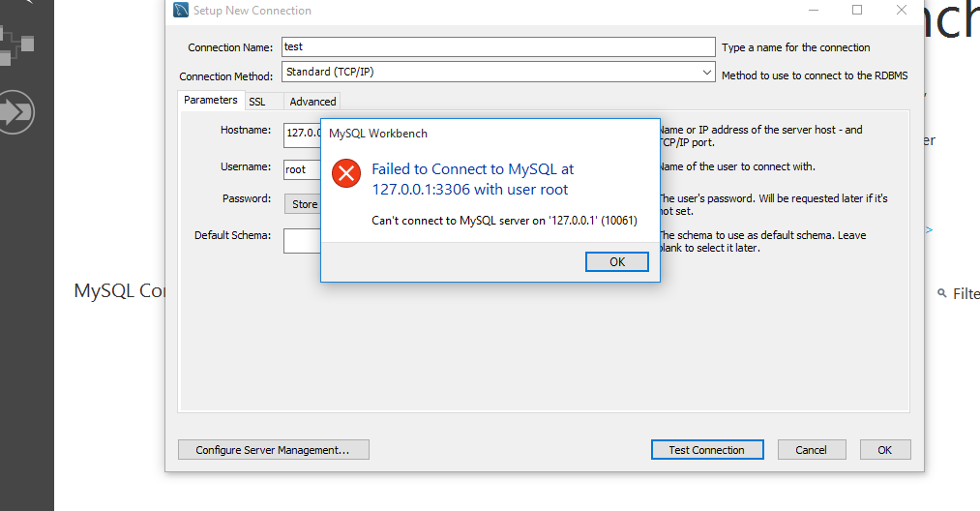Focus the Username input field
Viewport: 980px width, 511px height.
[x=302, y=169]
